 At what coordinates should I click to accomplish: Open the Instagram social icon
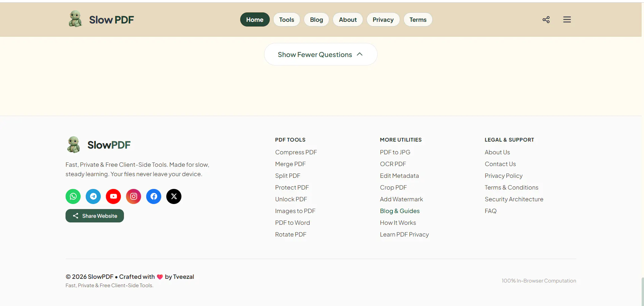click(x=133, y=196)
